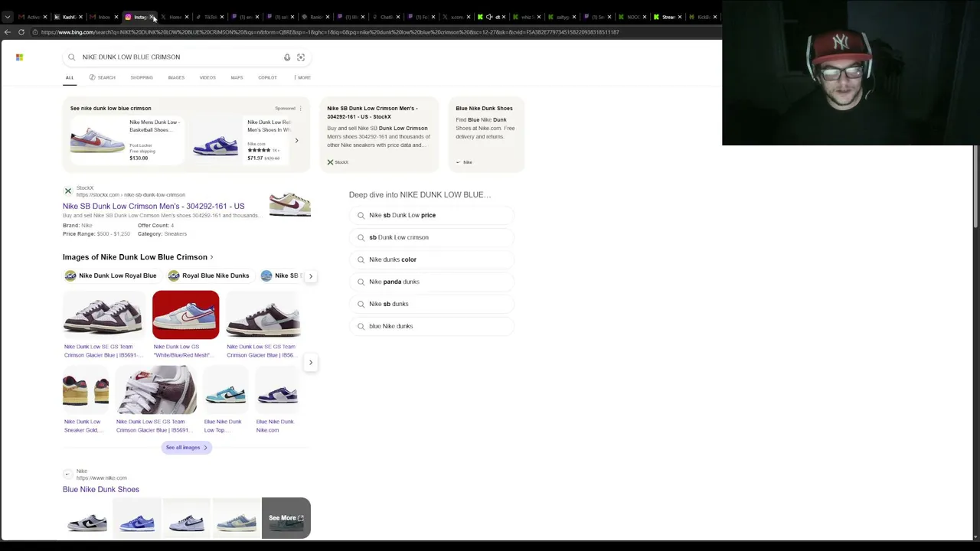Show next sponsored shoe with the arrow
The width and height of the screenshot is (980, 551).
(296, 141)
